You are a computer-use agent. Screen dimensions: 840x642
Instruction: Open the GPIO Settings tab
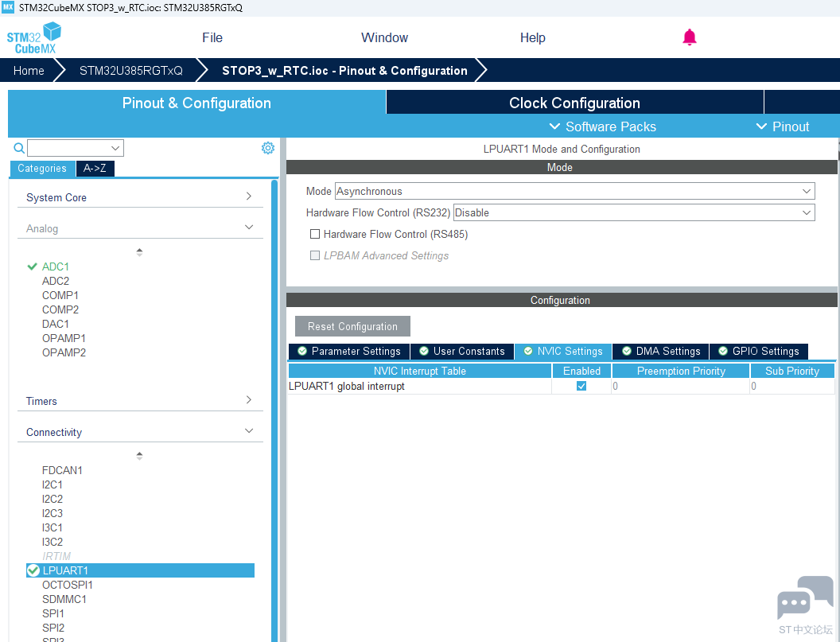[x=758, y=351]
